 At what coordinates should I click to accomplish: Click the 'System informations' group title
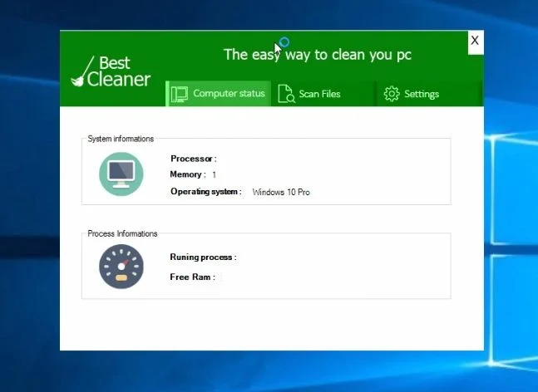tap(121, 139)
